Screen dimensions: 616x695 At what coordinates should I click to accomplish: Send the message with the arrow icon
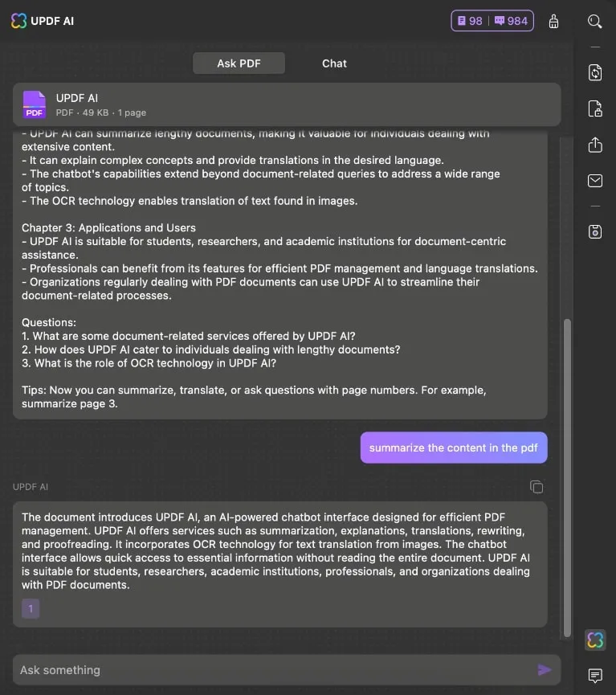click(x=545, y=670)
